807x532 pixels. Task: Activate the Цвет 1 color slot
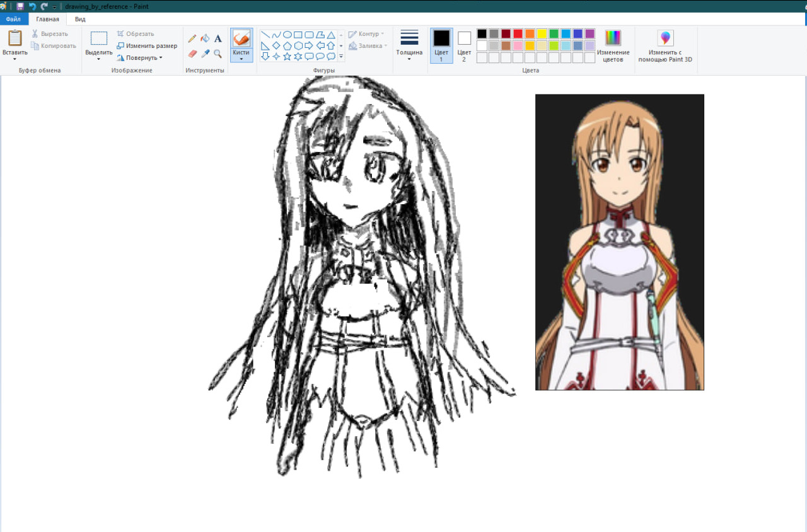click(441, 45)
